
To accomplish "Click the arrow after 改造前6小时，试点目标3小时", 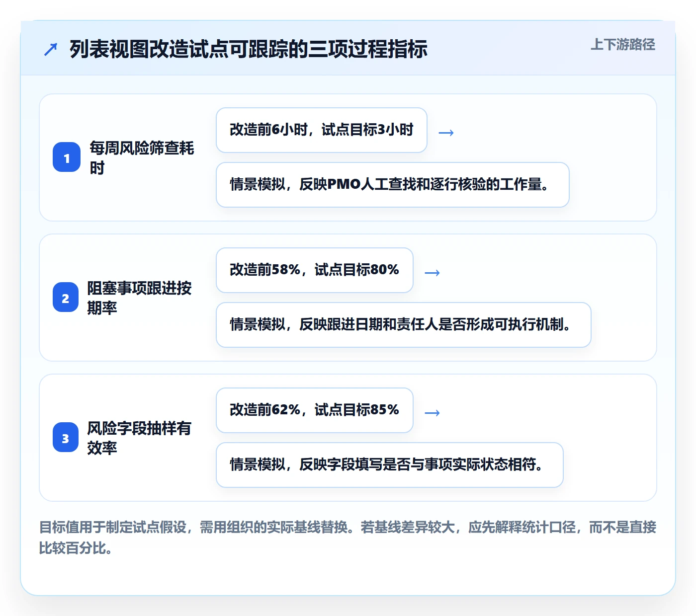I will tap(446, 132).
